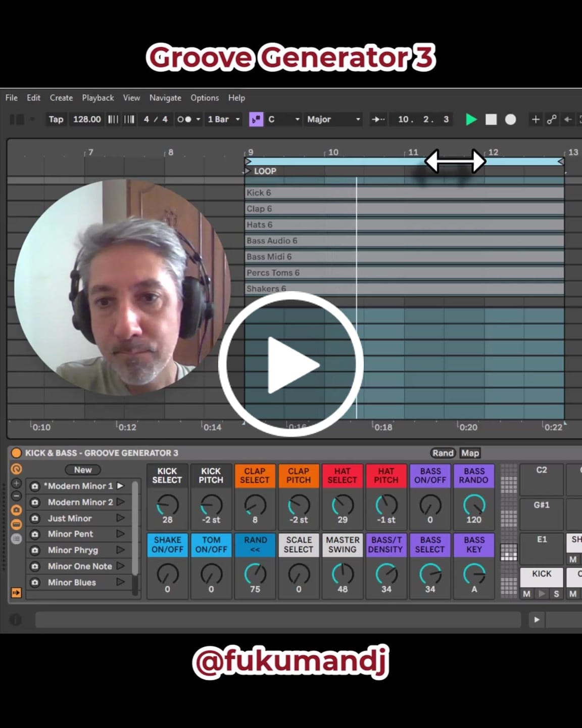Launch the Just Minor variation

[x=120, y=518]
